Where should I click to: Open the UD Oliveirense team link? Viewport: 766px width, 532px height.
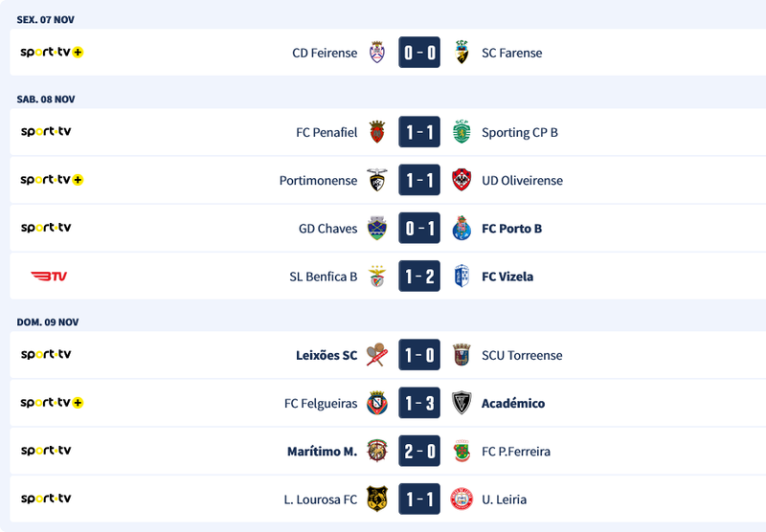coord(522,180)
